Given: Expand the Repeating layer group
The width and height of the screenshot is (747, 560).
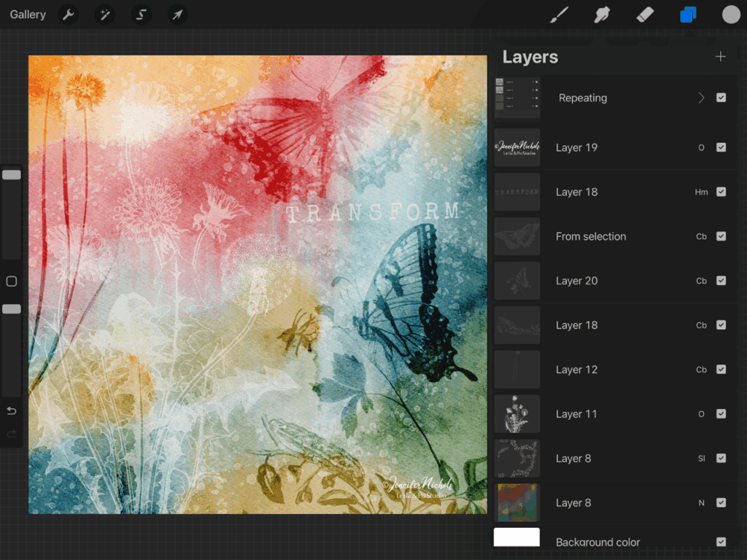Looking at the screenshot, I should pyautogui.click(x=701, y=98).
